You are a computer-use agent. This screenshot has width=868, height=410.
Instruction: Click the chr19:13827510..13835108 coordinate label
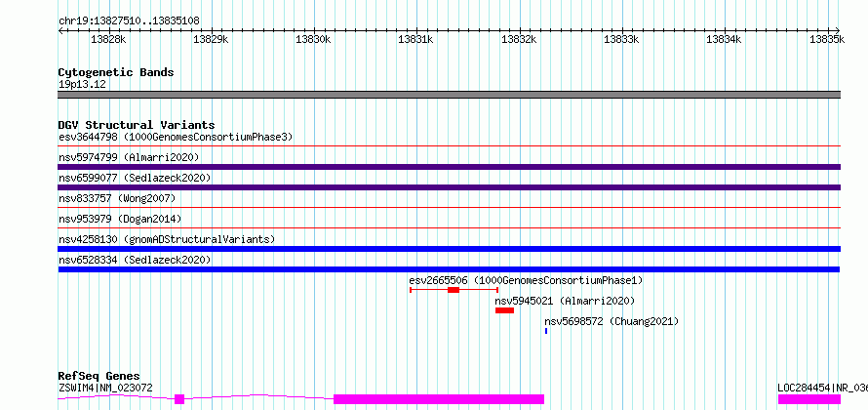(x=129, y=21)
